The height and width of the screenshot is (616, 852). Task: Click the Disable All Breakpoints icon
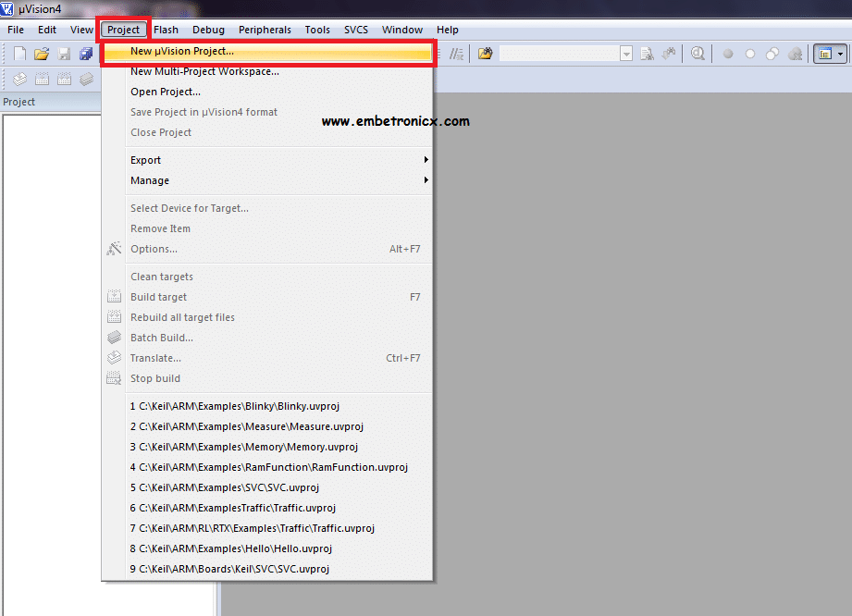772,54
